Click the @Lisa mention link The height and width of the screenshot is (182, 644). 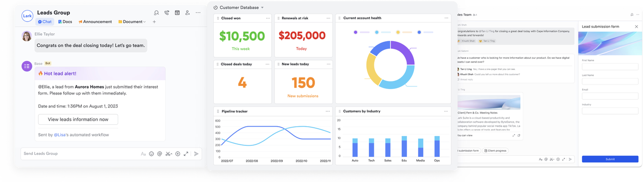click(59, 135)
